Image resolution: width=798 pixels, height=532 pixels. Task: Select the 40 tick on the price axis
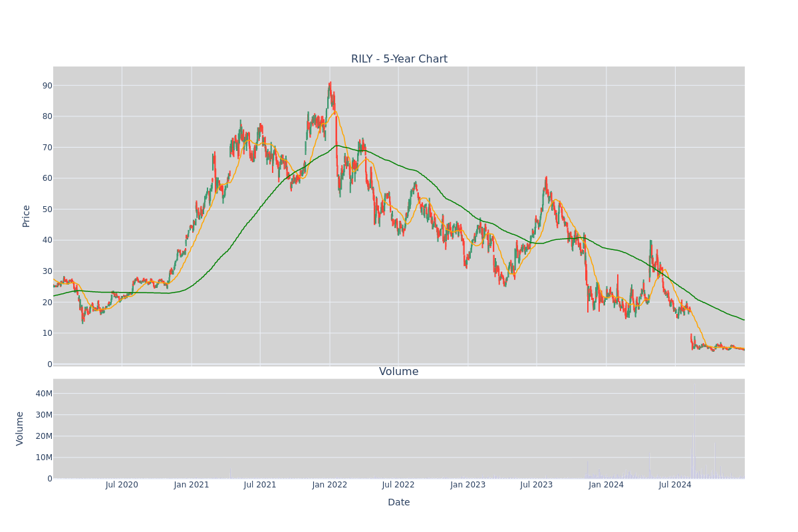tap(48, 240)
